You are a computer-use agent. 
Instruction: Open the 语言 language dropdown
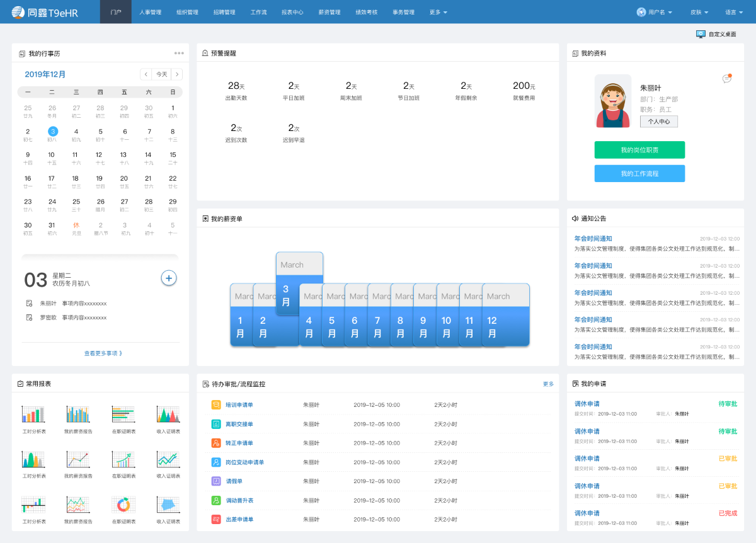point(733,12)
